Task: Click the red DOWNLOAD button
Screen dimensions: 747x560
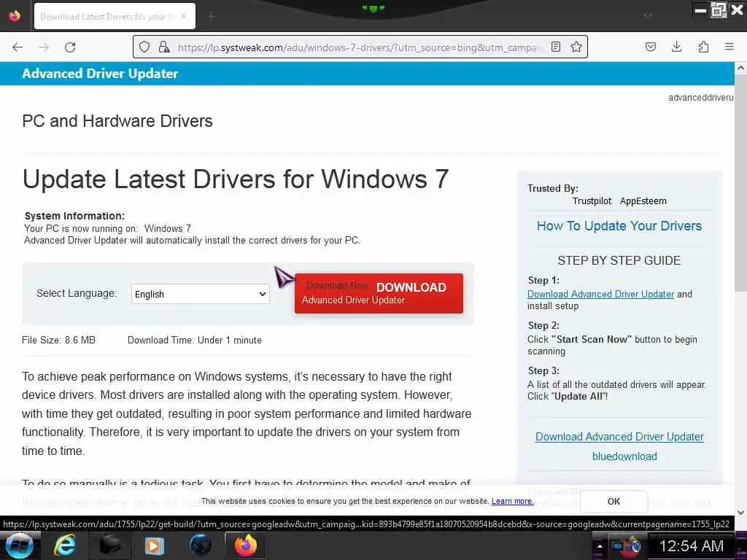Action: pyautogui.click(x=379, y=293)
